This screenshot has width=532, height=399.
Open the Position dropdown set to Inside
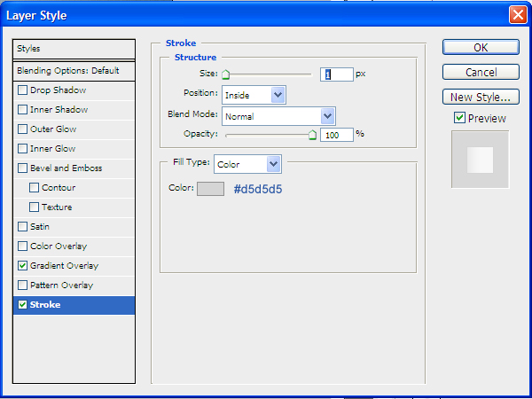254,95
